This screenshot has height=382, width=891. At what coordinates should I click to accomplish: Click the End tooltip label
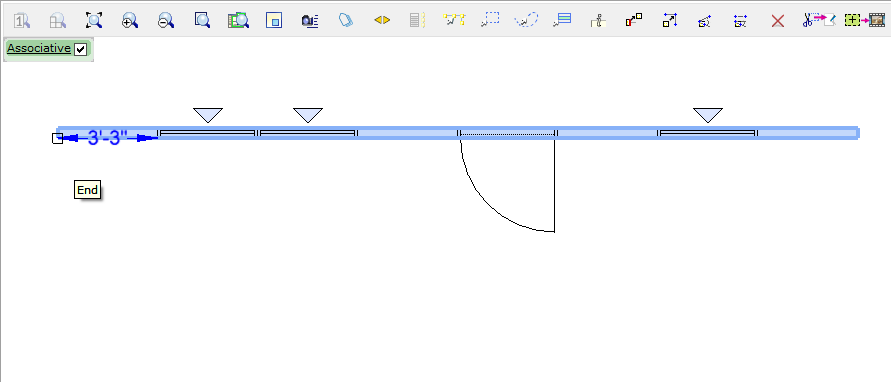click(88, 190)
